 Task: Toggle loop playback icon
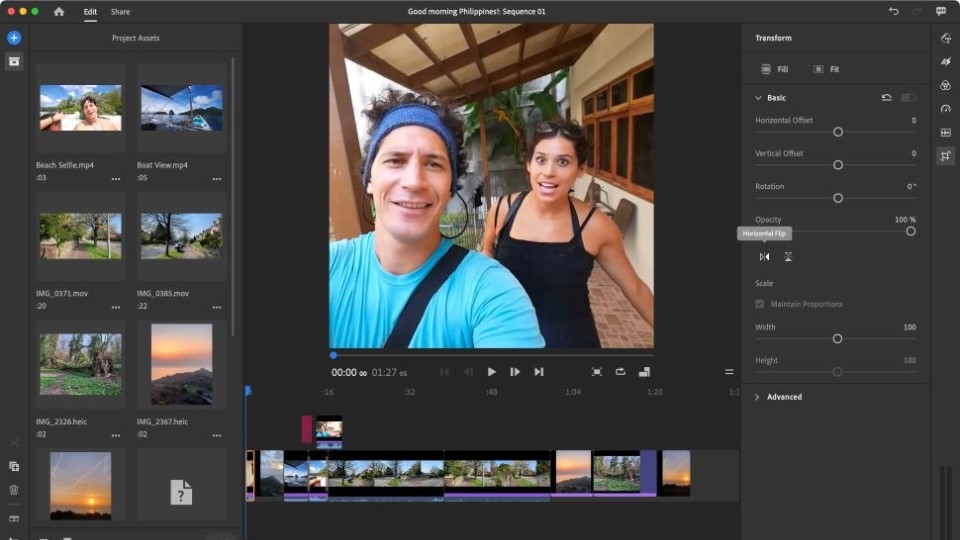coord(620,372)
